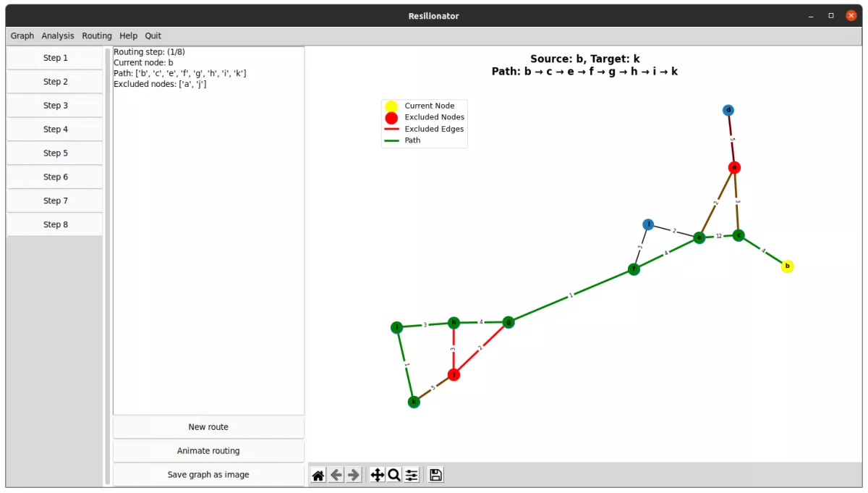Click the Save figure floppy disk icon
The width and height of the screenshot is (868, 493).
435,475
